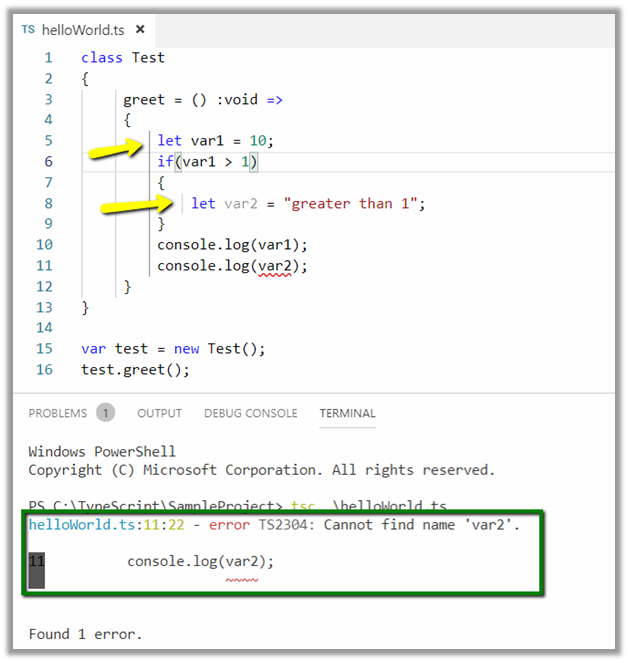The width and height of the screenshot is (628, 663).
Task: Click the "Found 1 error." terminal line
Action: (x=85, y=634)
